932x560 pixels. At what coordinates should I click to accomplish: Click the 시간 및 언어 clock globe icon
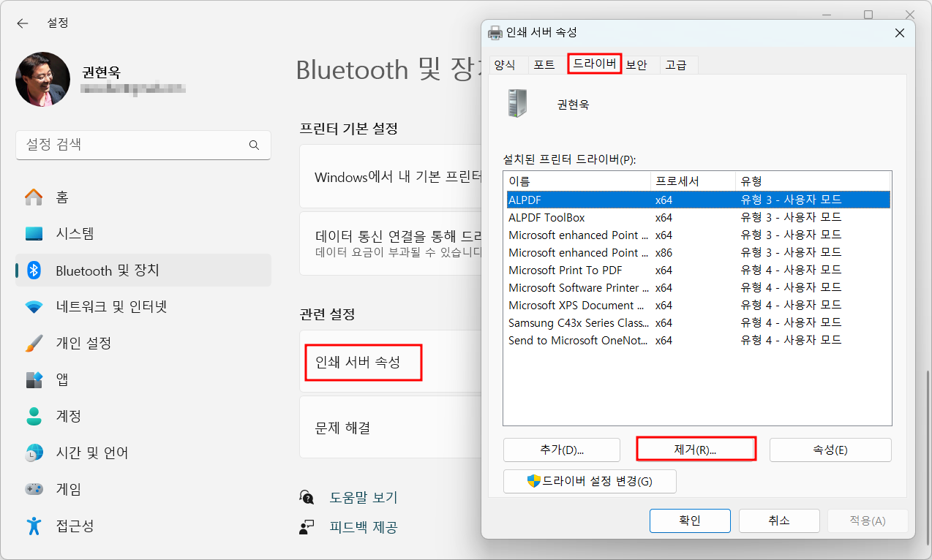(x=34, y=453)
